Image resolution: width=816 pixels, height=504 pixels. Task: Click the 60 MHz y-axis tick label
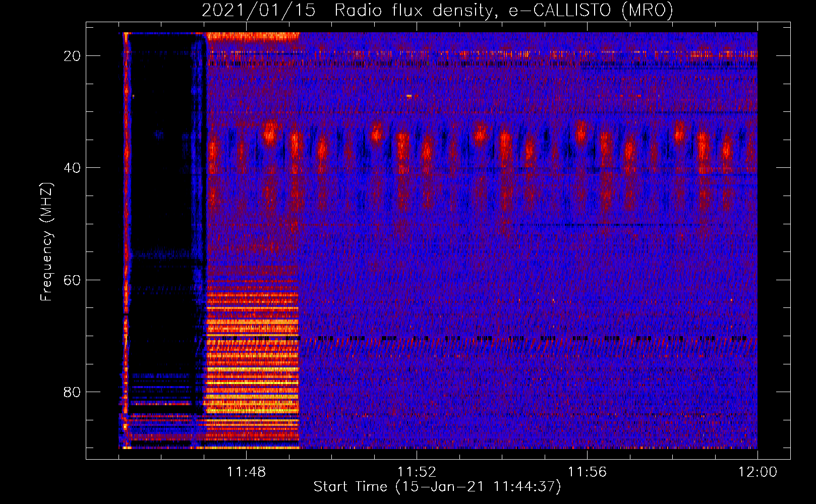pos(72,280)
